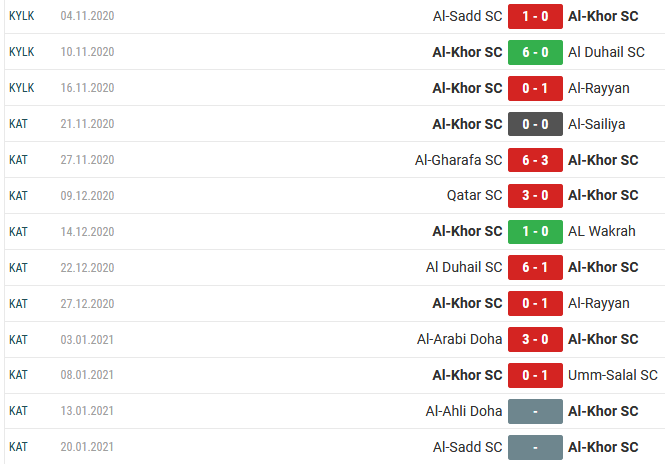Click the green 1 - 0 AL Wakrah score

click(535, 232)
